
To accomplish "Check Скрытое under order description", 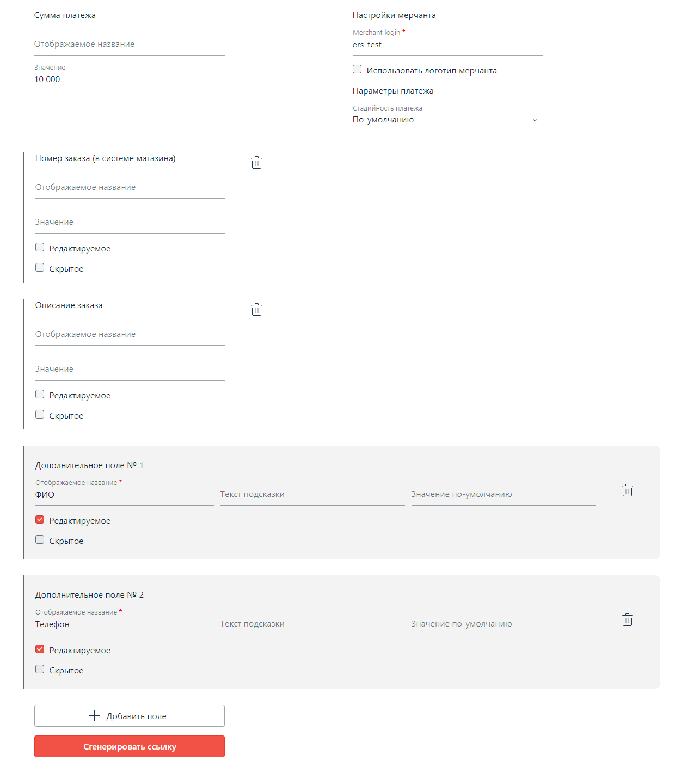I will click(40, 415).
